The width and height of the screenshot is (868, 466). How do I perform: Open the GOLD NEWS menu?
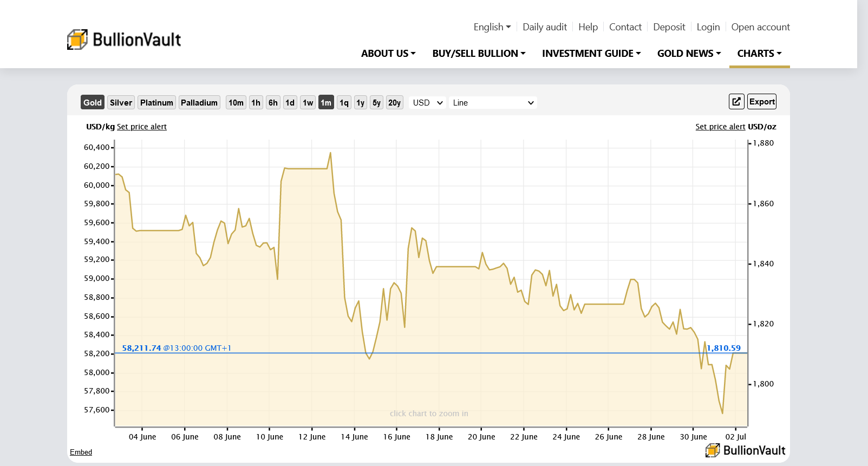[x=689, y=54]
